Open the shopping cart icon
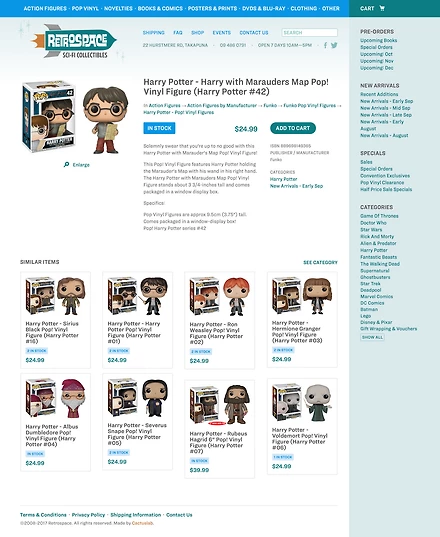Screen dimensions: 440x537 point(382,8)
